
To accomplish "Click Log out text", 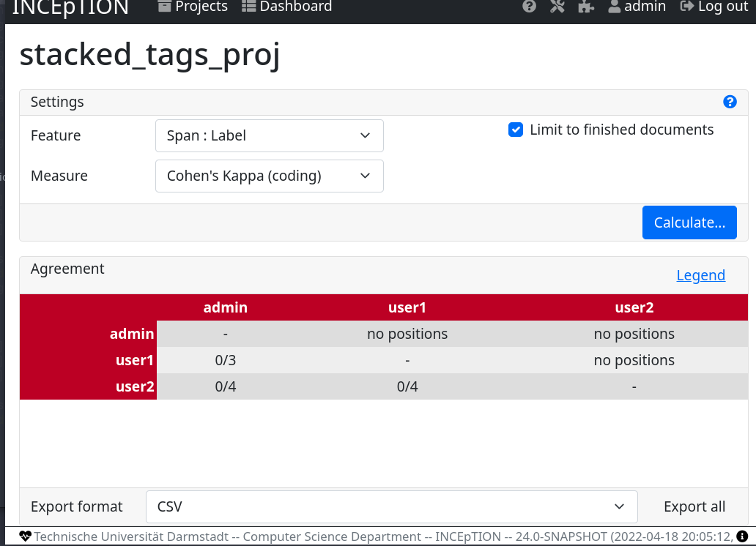I will pyautogui.click(x=723, y=7).
